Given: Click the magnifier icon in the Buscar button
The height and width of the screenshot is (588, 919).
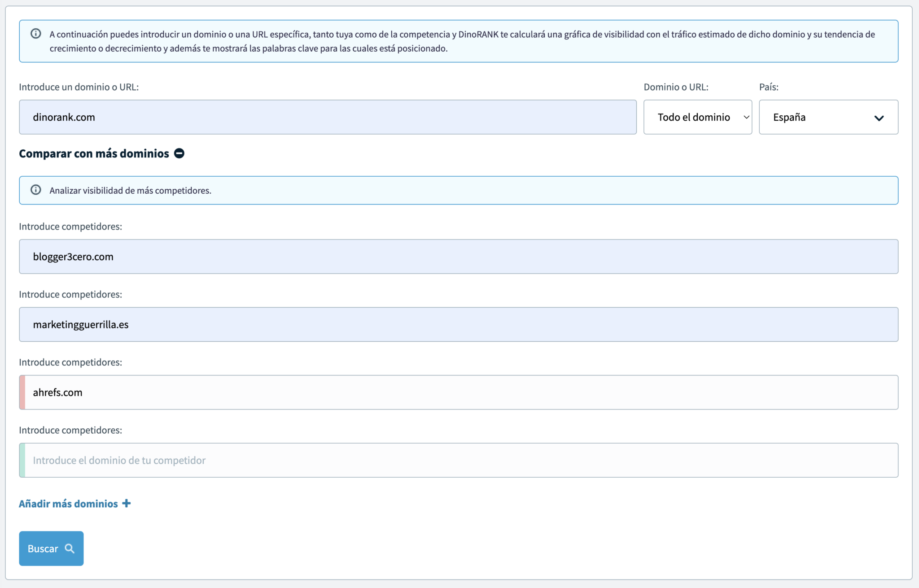Looking at the screenshot, I should point(70,549).
